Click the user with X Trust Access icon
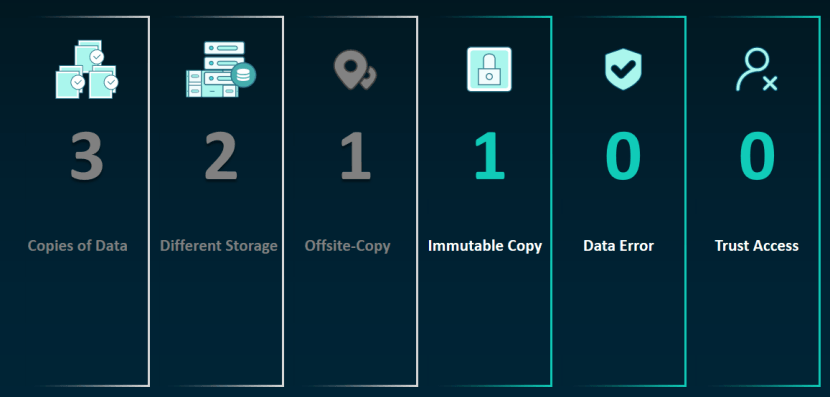The width and height of the screenshot is (830, 398). [757, 69]
